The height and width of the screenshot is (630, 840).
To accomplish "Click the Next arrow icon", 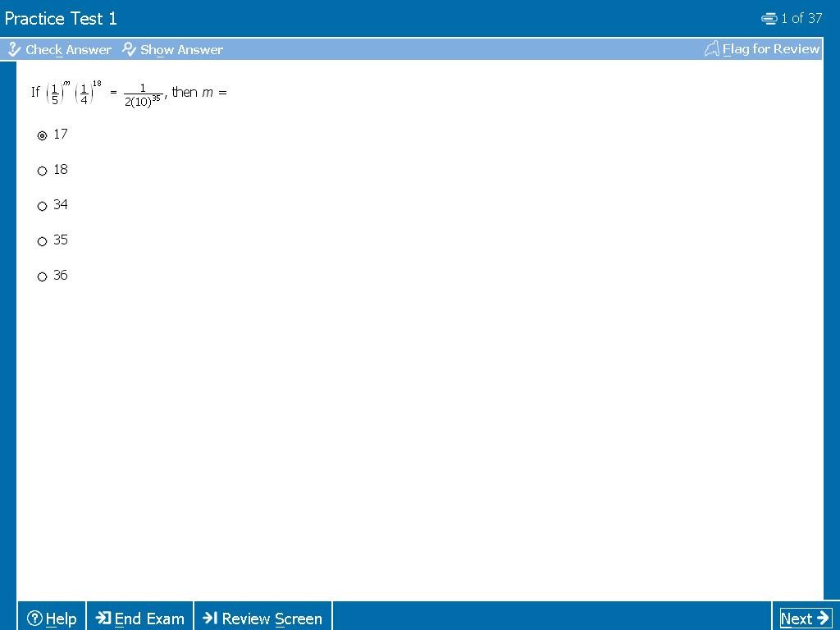I will (x=823, y=618).
